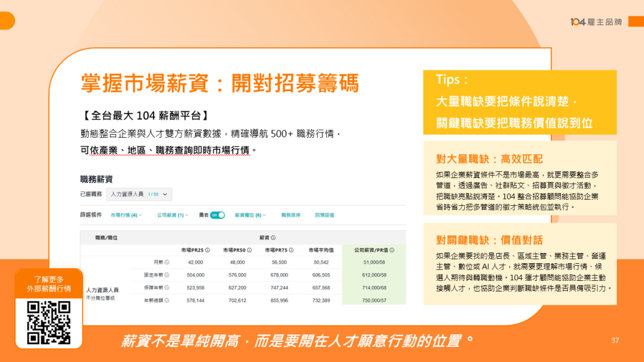
Task: Click the 年薪總額 average 732,389
Action: 321,300
